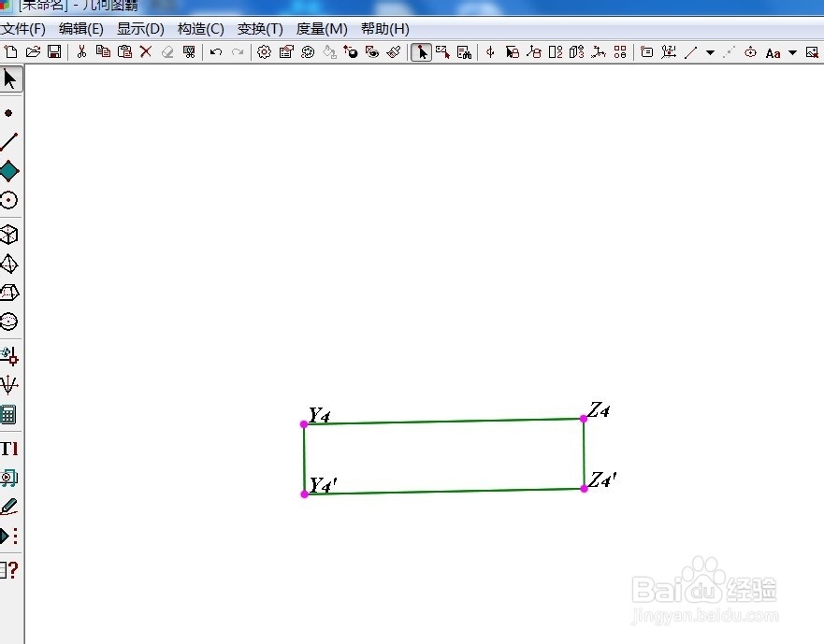The image size is (824, 644).
Task: Click the insert picture icon
Action: (812, 52)
